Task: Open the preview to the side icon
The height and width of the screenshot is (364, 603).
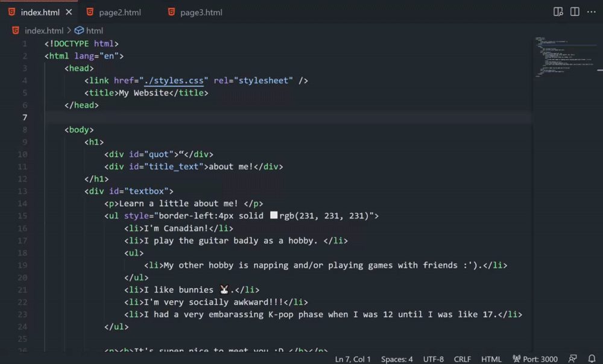Action: pos(558,12)
